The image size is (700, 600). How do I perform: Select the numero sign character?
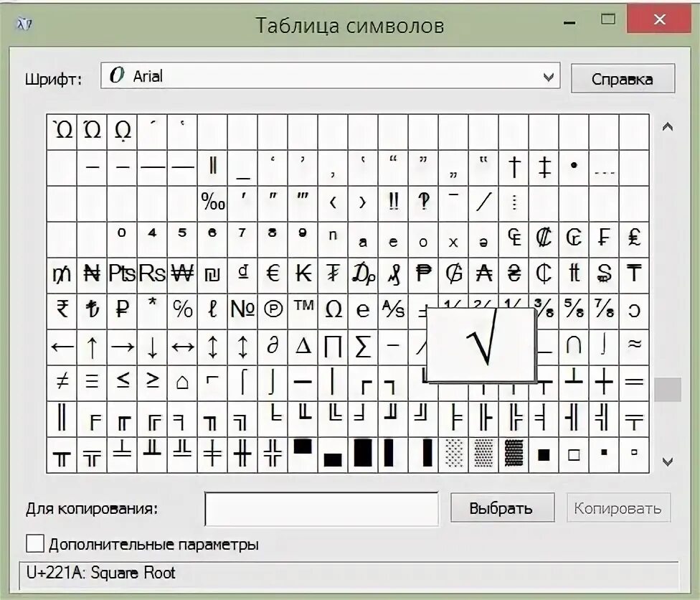tap(242, 309)
